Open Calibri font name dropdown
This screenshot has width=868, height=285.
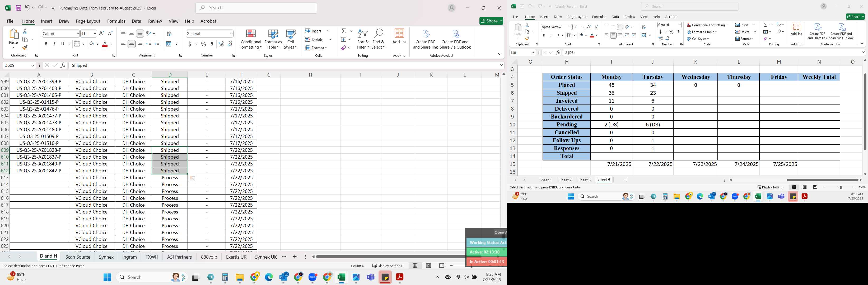coord(77,34)
